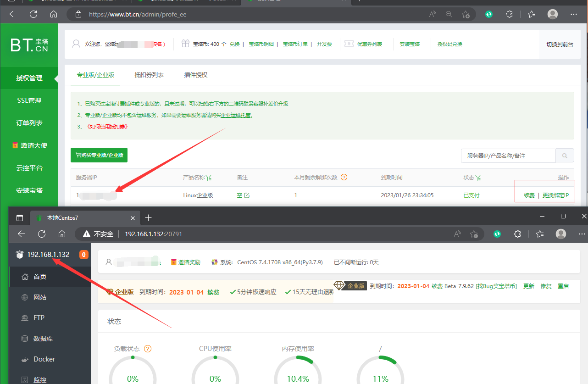Switch to 专业版/企业版 tab
The image size is (588, 384).
click(x=95, y=75)
